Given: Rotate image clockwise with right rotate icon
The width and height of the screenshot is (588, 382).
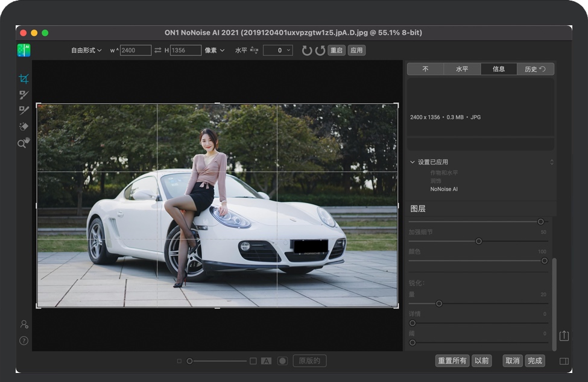Looking at the screenshot, I should click(320, 51).
